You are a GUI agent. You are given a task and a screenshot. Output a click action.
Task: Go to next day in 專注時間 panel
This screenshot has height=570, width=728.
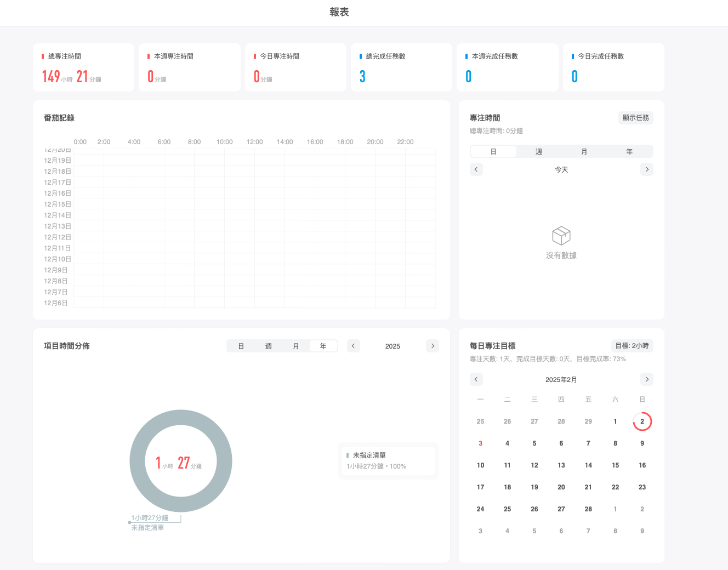coord(647,169)
